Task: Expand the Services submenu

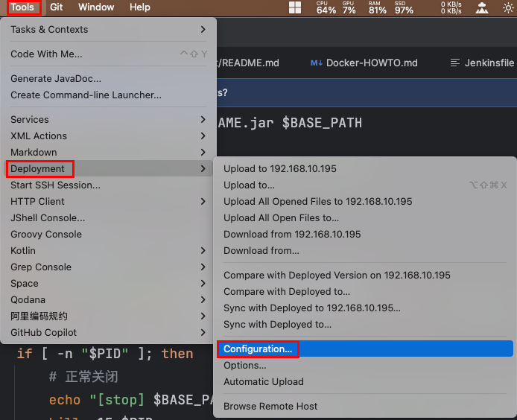Action: click(108, 119)
